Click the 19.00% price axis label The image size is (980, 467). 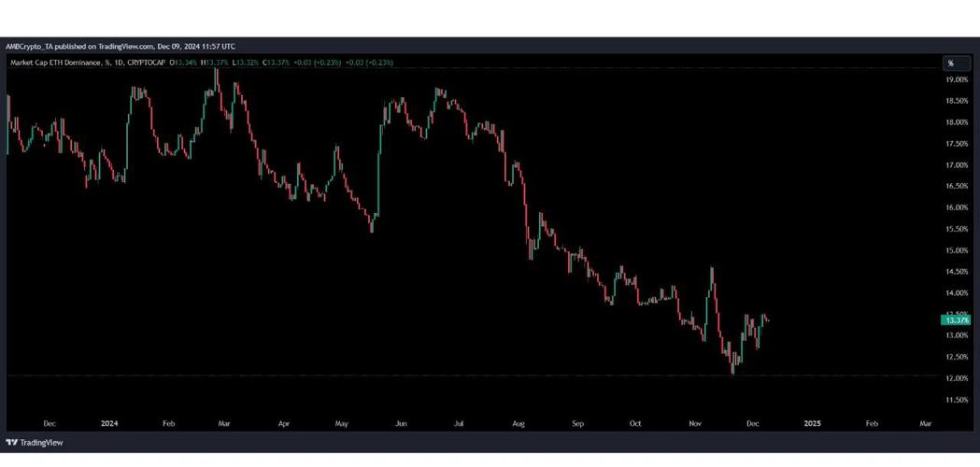coord(957,80)
